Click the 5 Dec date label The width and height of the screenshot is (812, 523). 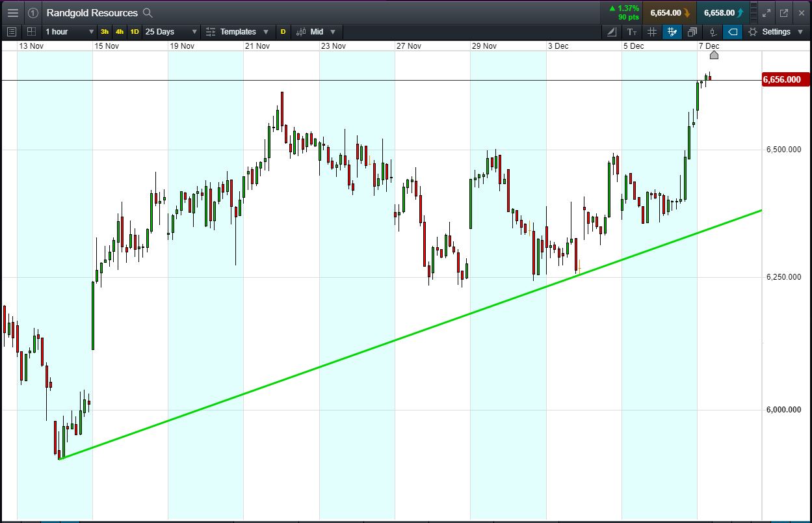click(633, 46)
